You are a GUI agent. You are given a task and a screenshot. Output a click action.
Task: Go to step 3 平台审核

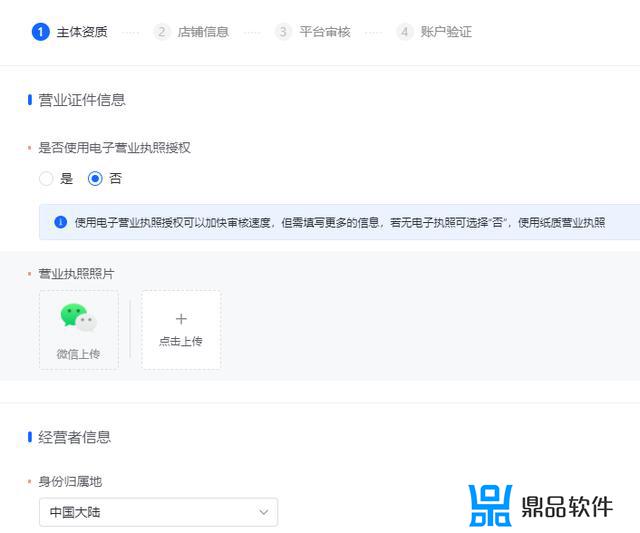click(313, 32)
